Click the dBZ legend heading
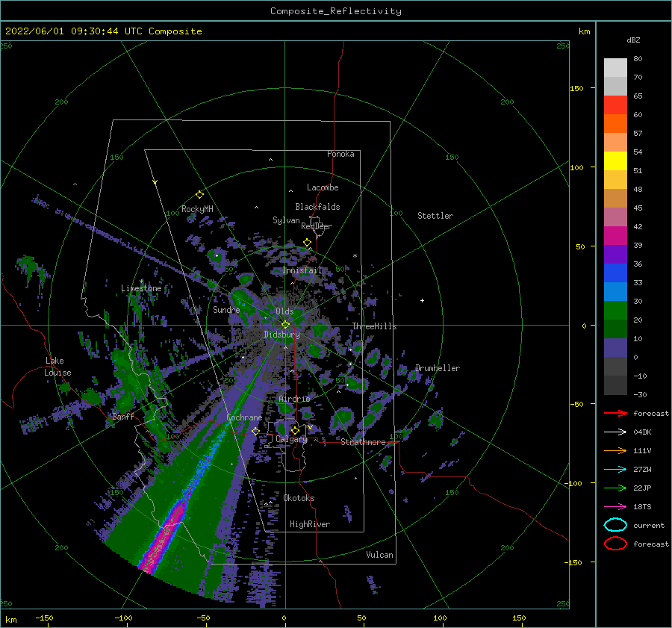 633,40
